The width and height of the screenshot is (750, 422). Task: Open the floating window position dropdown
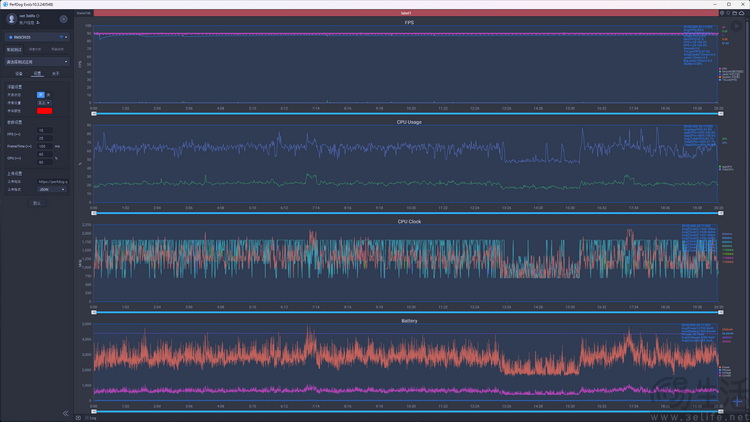pos(44,103)
